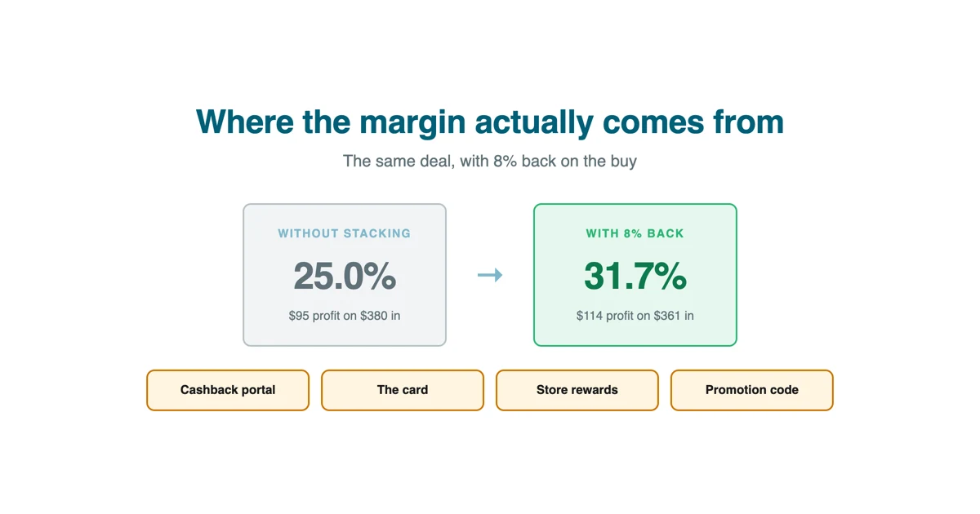Click the WITH 8% BACK label
Screen dimensions: 980x514
pos(635,233)
